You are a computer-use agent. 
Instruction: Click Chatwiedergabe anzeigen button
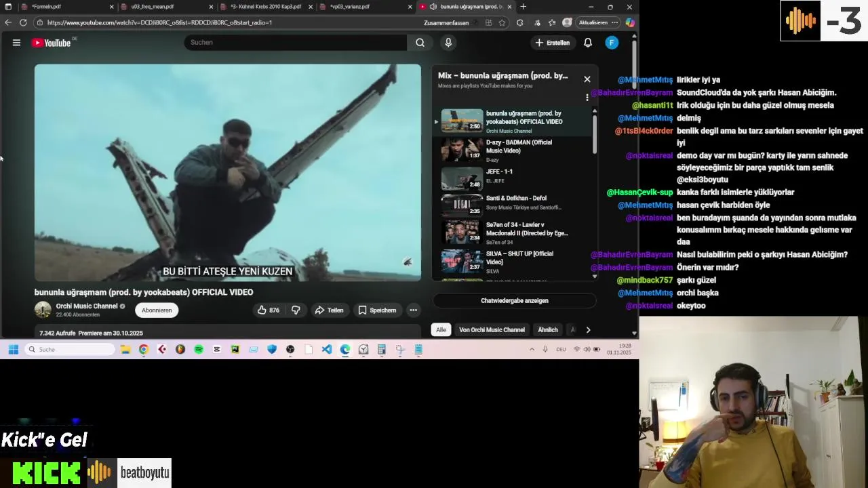(x=515, y=301)
